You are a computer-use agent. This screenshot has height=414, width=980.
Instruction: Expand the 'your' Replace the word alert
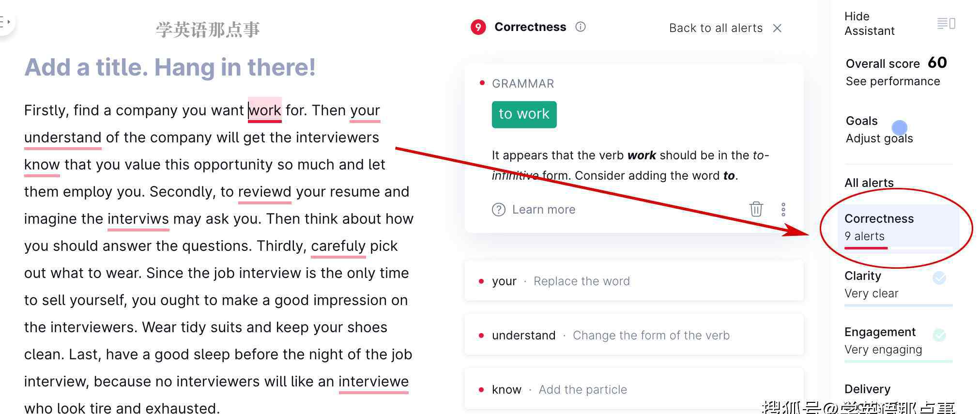tap(633, 281)
